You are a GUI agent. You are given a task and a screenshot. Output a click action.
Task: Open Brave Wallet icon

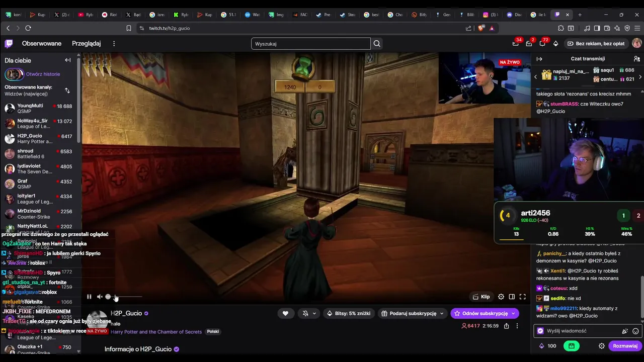click(x=607, y=28)
